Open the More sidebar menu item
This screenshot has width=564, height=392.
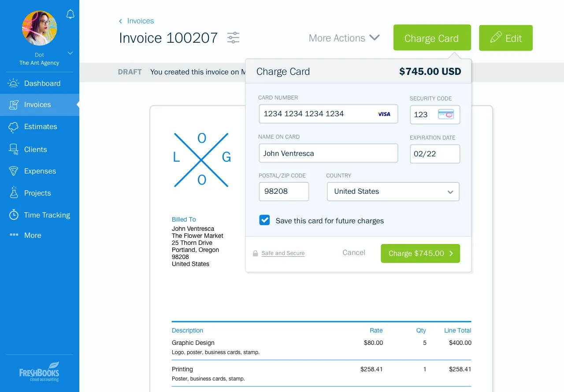click(x=32, y=236)
